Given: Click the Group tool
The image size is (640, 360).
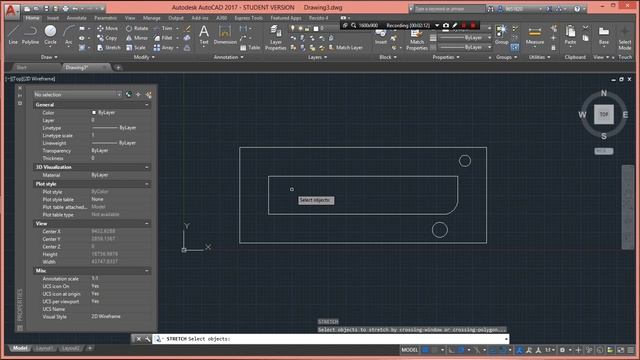Looking at the screenshot, I should [x=501, y=34].
